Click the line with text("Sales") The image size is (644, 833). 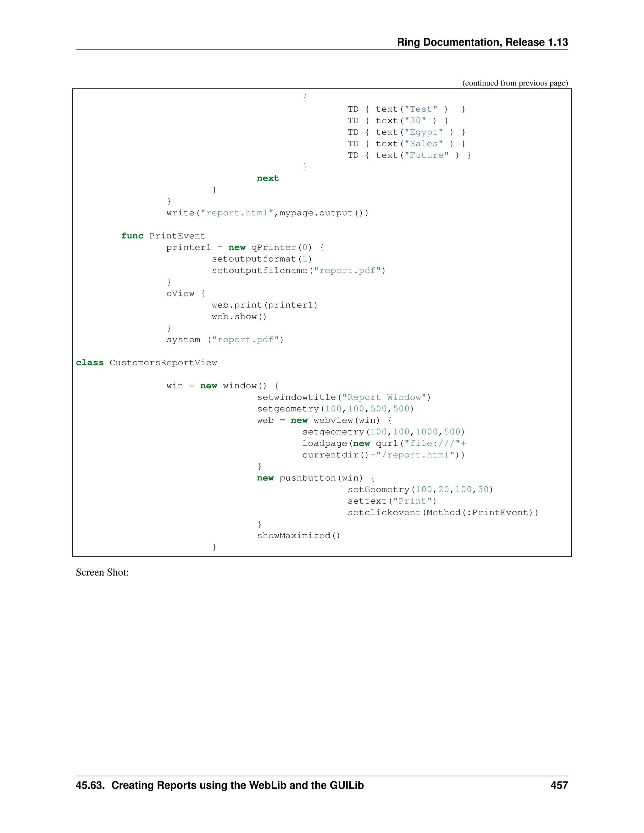tap(406, 143)
